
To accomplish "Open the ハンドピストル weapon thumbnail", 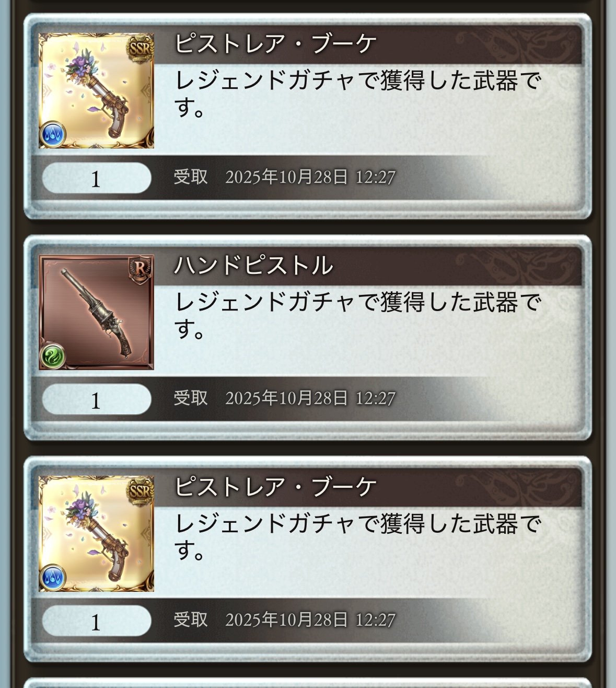I will tap(97, 313).
